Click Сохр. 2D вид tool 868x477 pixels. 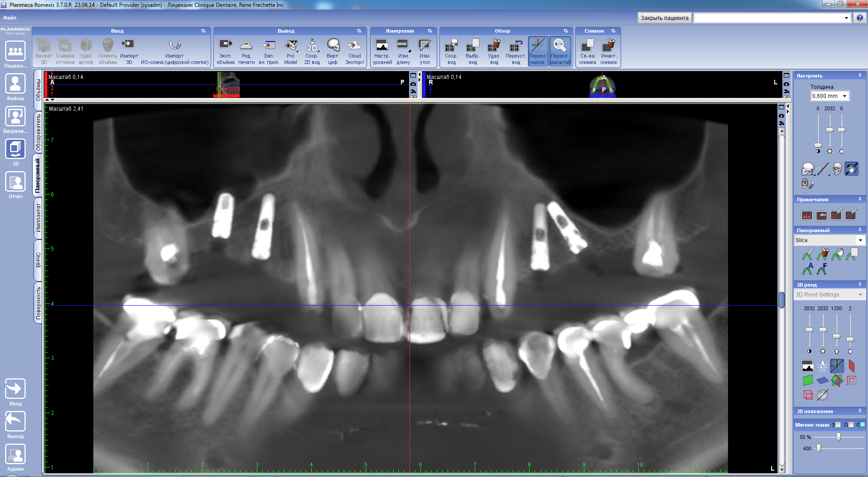(x=312, y=51)
